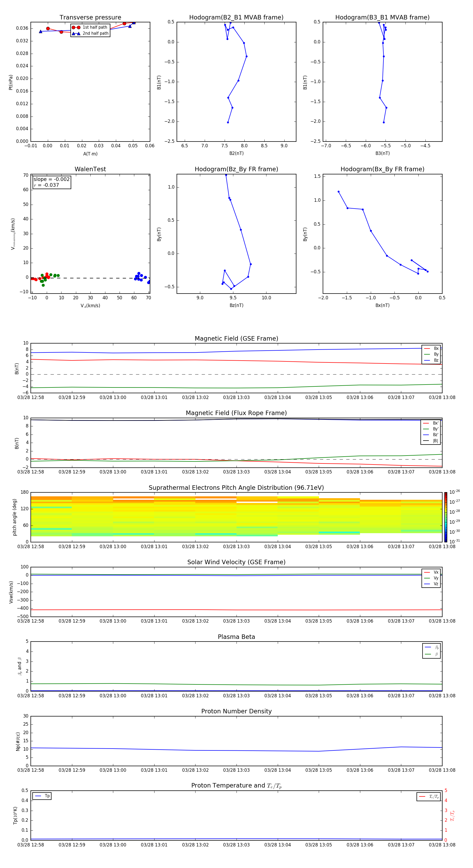Screen dimensions: 473x868
Task: Click the 'Hodogram(Bx_By FR frame)' title
Action: [x=382, y=169]
